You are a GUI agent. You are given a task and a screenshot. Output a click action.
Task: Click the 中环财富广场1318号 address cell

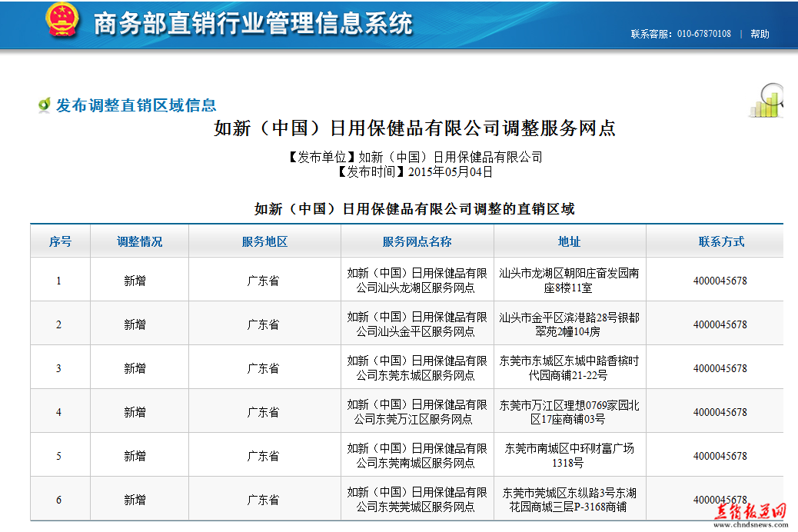point(569,456)
